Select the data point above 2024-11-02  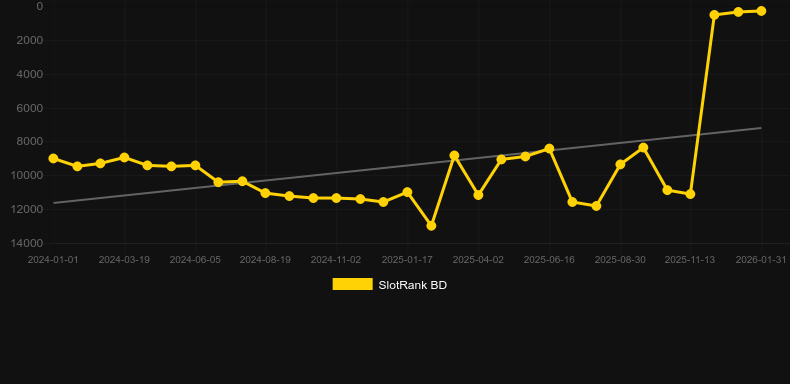pyautogui.click(x=337, y=198)
